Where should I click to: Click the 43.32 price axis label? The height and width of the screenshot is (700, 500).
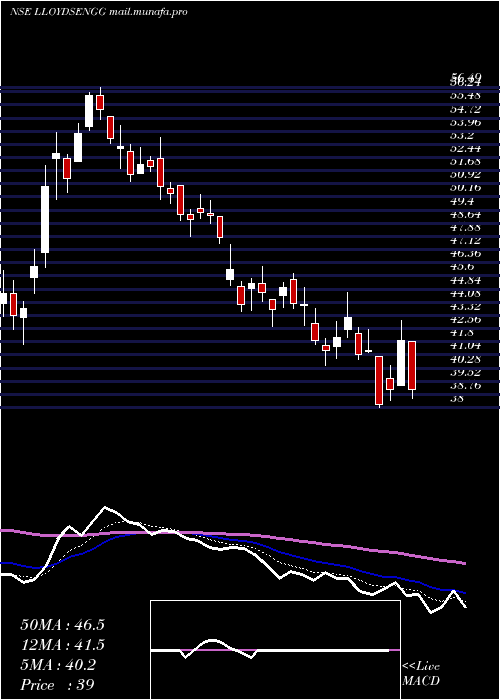click(x=465, y=306)
